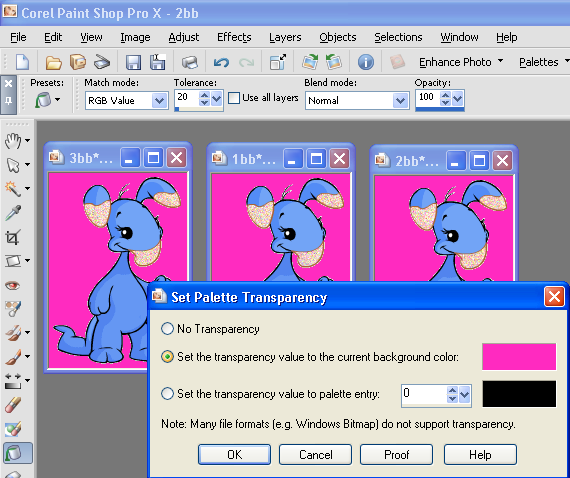Select the Crop tool

point(13,237)
